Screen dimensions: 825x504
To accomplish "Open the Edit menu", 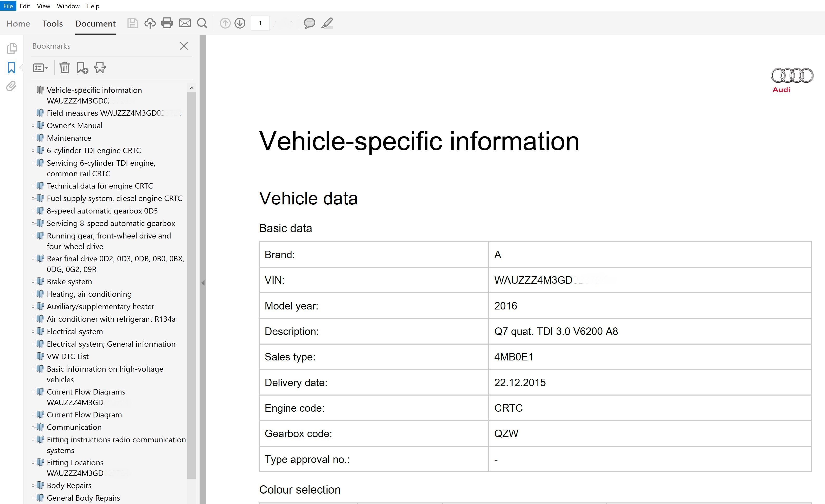I will (25, 6).
